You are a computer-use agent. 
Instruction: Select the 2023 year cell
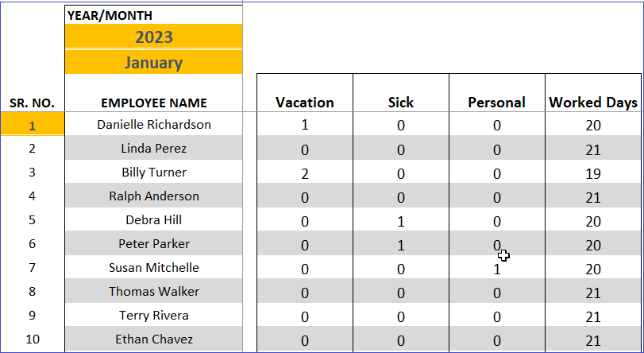click(x=153, y=37)
